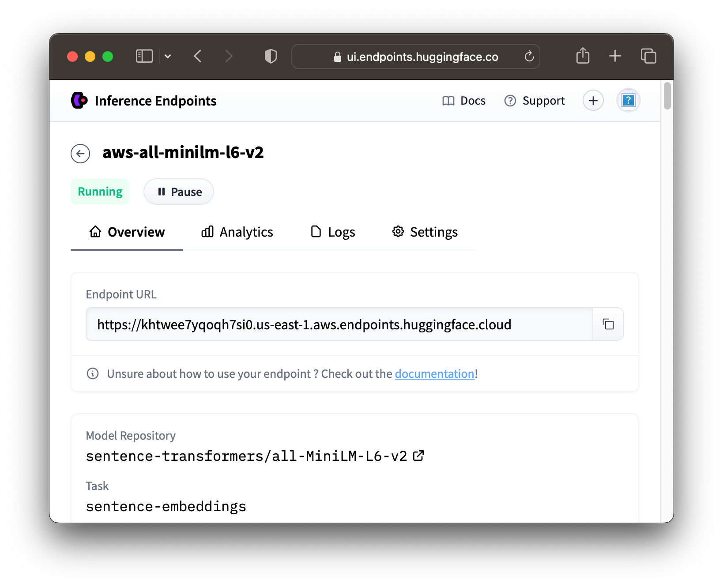Open the sidebar options dropdown chevron
Viewport: 723px width, 588px height.
coord(168,57)
